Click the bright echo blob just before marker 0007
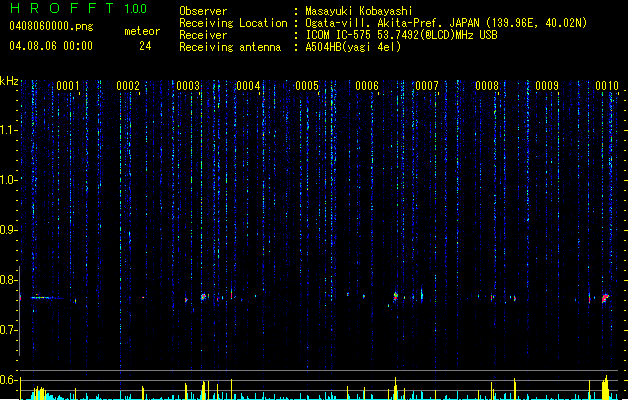The width and height of the screenshot is (629, 400). [396, 296]
